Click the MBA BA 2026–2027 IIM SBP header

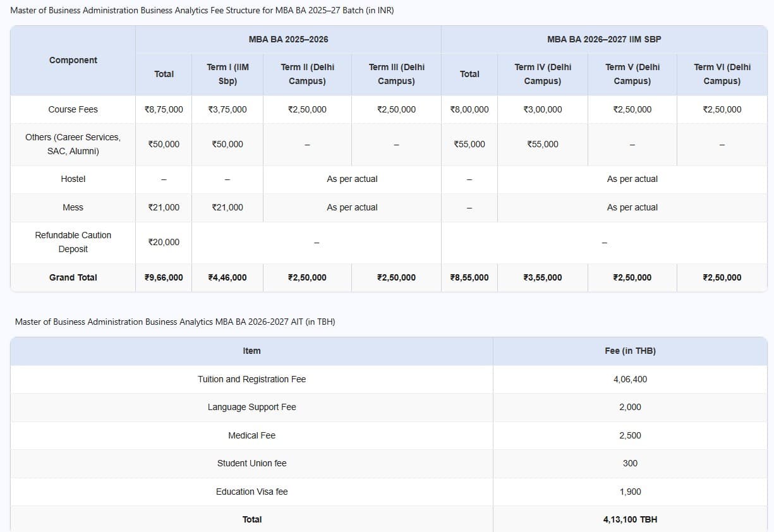point(604,39)
